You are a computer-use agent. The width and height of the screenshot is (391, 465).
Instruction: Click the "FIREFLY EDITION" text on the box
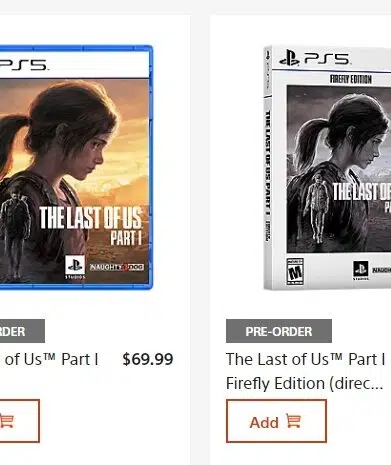pyautogui.click(x=351, y=79)
